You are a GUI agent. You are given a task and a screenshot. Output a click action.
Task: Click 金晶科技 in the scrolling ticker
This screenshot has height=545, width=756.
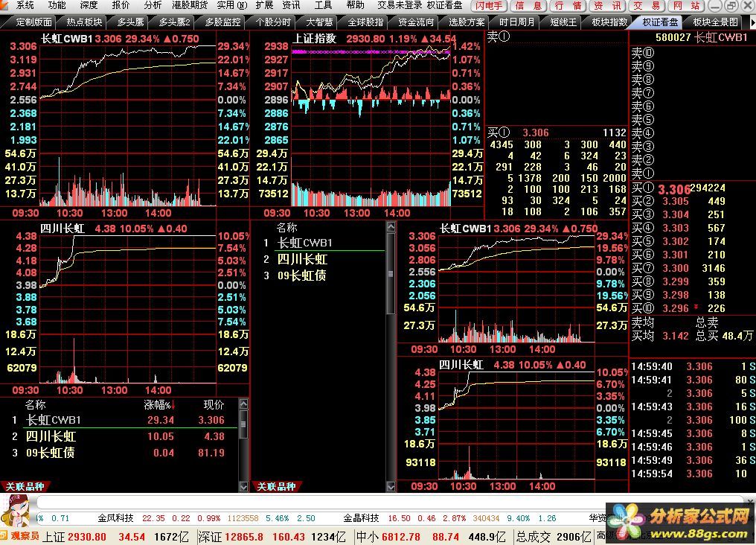(361, 518)
